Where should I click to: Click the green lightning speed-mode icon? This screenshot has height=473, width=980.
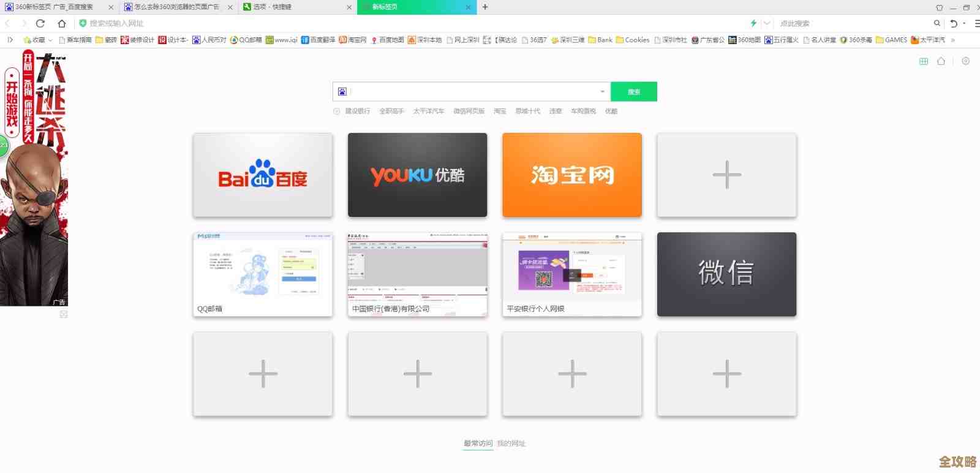pyautogui.click(x=753, y=23)
